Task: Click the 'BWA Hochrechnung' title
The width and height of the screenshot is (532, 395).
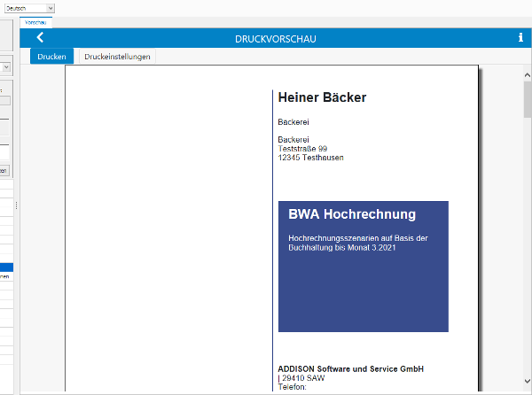Action: 352,214
